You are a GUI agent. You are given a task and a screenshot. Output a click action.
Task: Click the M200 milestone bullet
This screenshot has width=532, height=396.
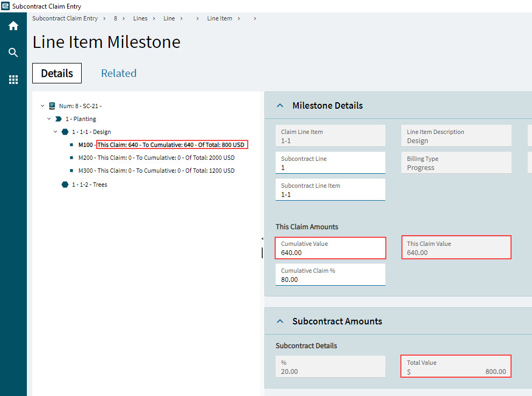point(71,158)
